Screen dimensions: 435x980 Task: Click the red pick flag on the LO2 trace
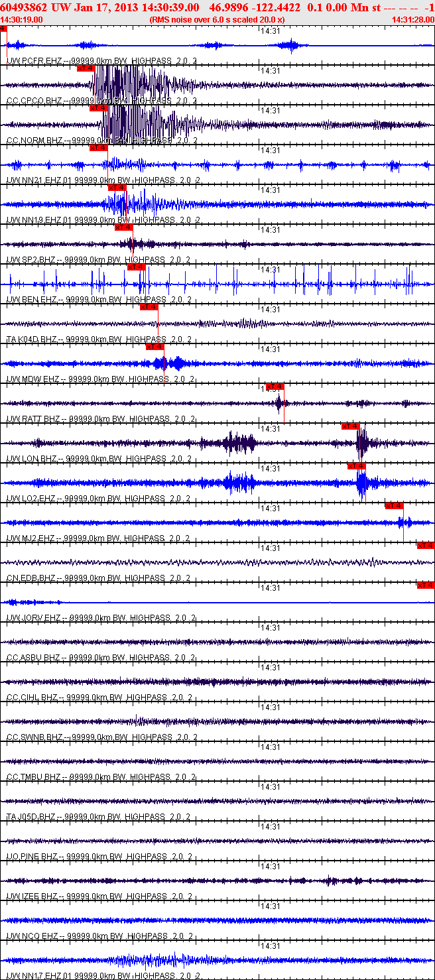[x=356, y=465]
